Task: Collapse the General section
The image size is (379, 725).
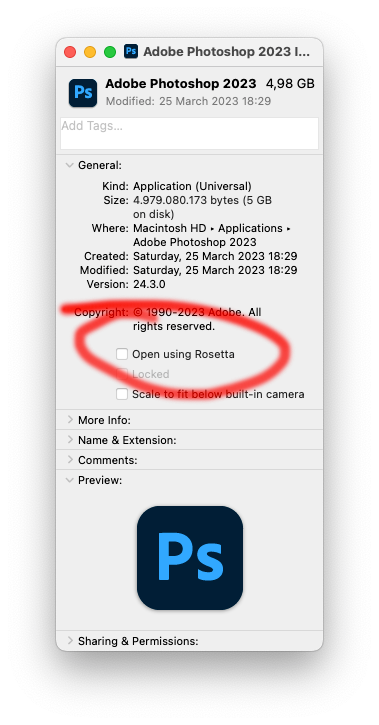Action: tap(70, 165)
